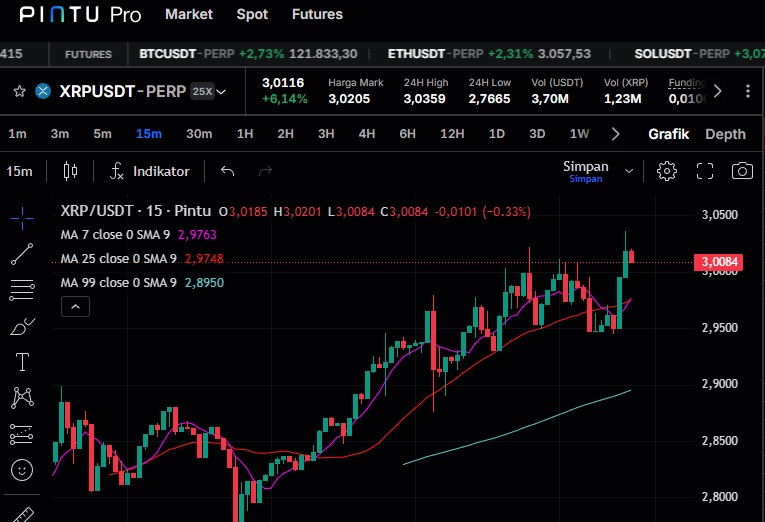Image resolution: width=765 pixels, height=522 pixels.
Task: Select the 12H timeframe
Action: click(x=452, y=134)
